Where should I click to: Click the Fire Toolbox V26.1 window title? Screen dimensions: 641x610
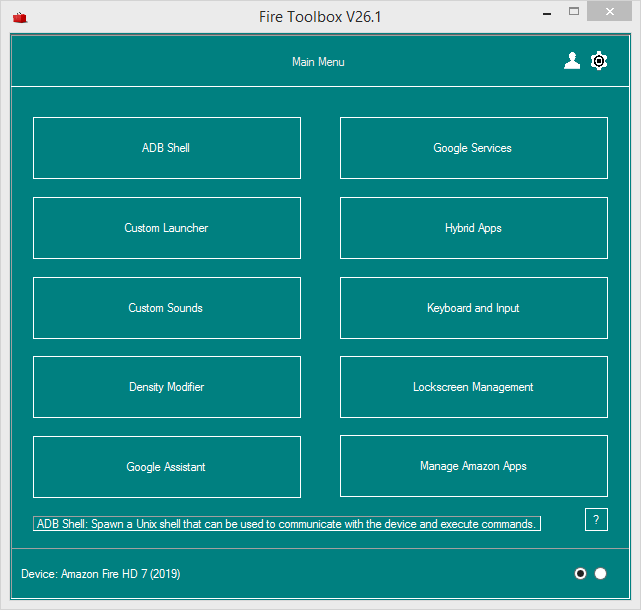point(320,17)
